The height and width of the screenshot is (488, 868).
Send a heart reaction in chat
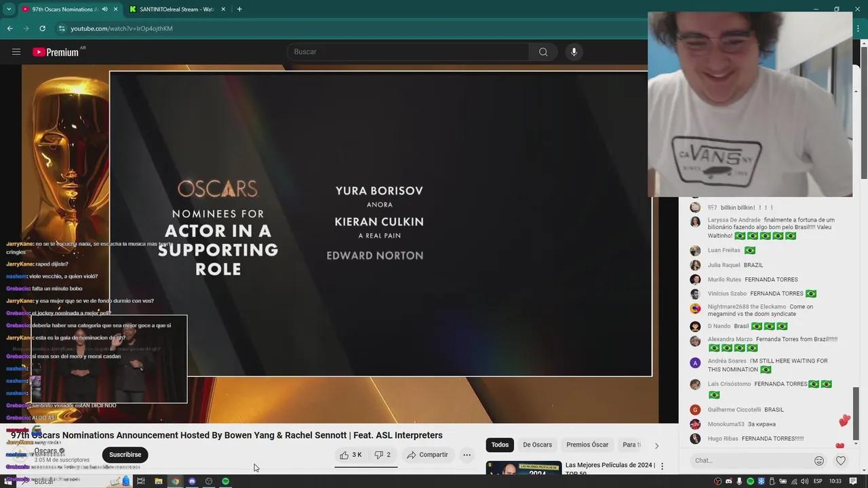(x=841, y=461)
